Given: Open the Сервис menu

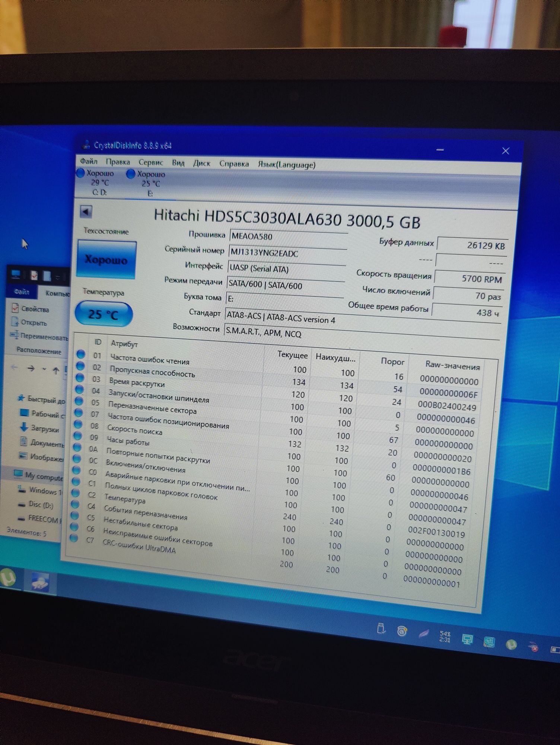Looking at the screenshot, I should tap(151, 162).
